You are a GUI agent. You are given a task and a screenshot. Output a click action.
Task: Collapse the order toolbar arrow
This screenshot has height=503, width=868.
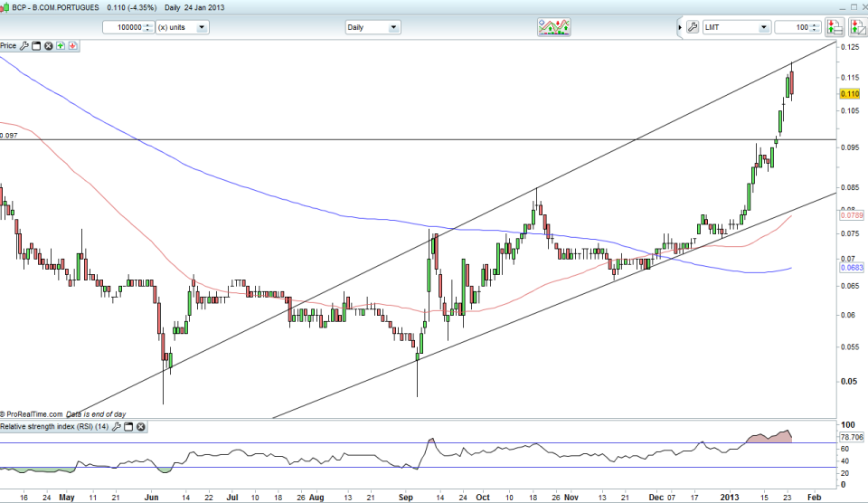point(680,27)
